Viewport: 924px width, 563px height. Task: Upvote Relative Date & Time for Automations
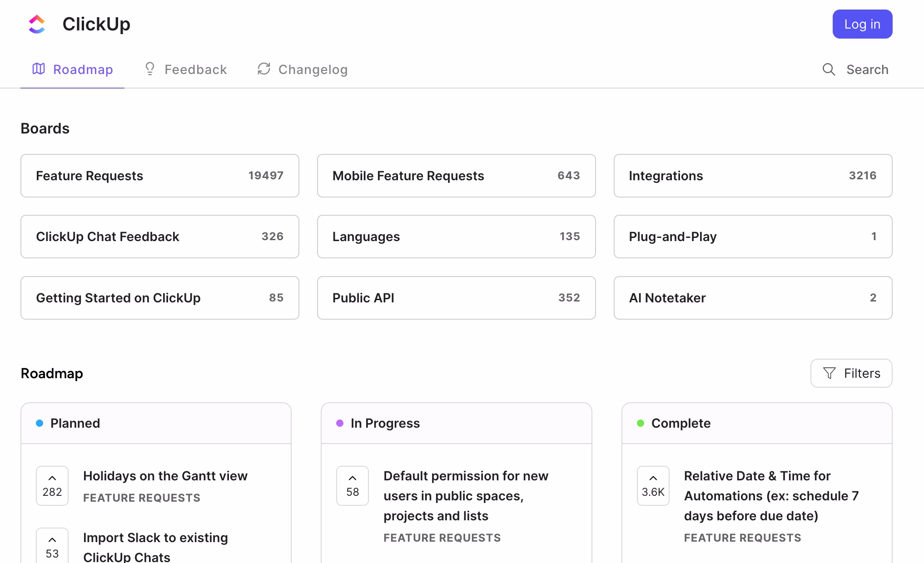point(653,485)
